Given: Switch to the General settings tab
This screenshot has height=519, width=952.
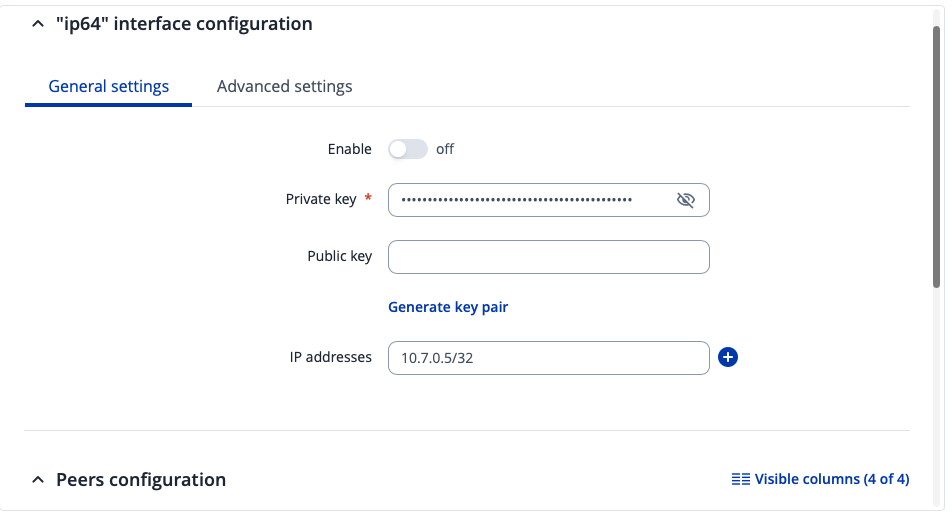Looking at the screenshot, I should point(108,87).
